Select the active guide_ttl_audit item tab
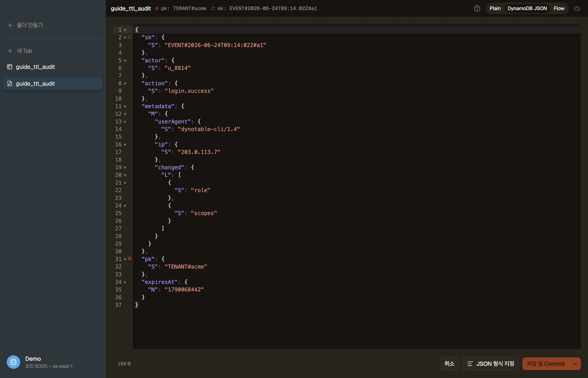This screenshot has width=588, height=378. pos(53,84)
